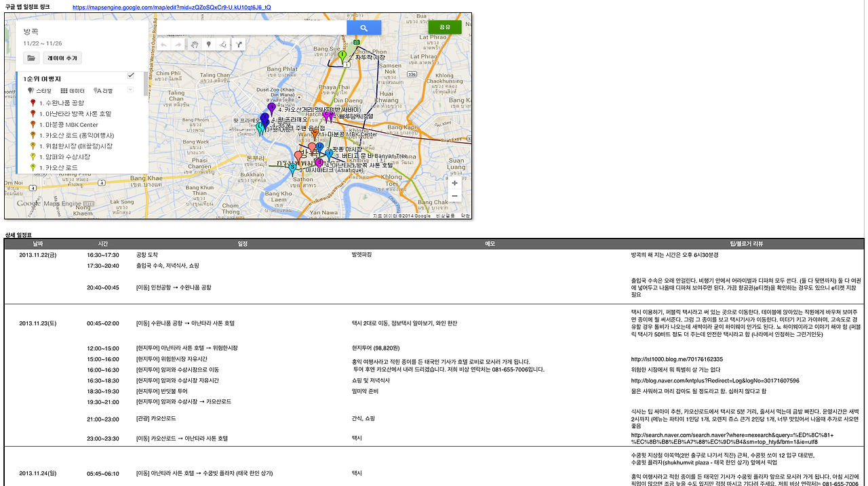Click the 상세 일정표 heading
Viewport: 868px width, 486px height.
19,235
